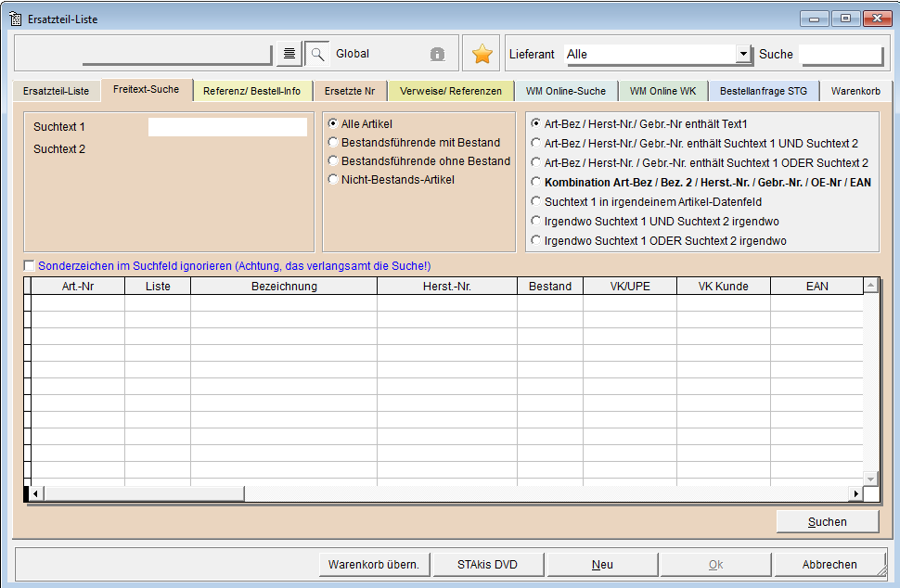The image size is (900, 588).
Task: Open the Warenkorb tab
Action: [x=855, y=91]
